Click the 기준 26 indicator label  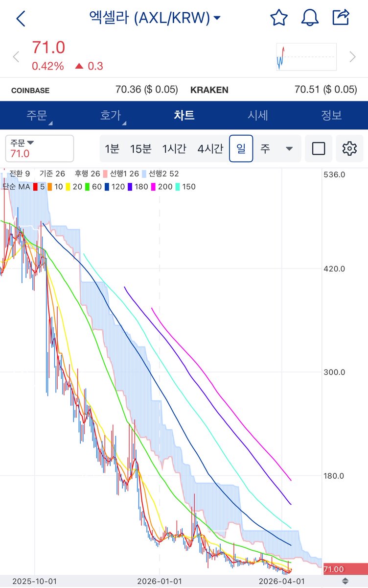52,174
